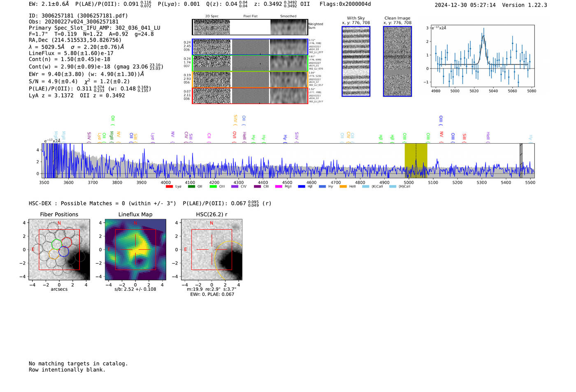Click the "2D Spec" column header

pos(212,16)
